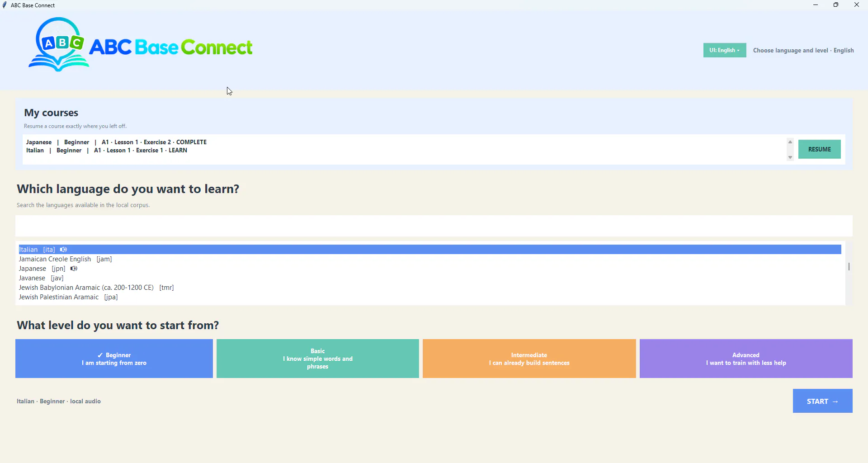Image resolution: width=868 pixels, height=463 pixels.
Task: Choose Jewish Palestinian Aramaic [jpa]
Action: point(430,297)
